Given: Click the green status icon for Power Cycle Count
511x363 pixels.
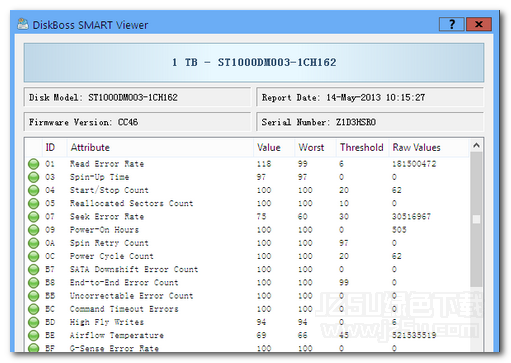Looking at the screenshot, I should tap(33, 257).
